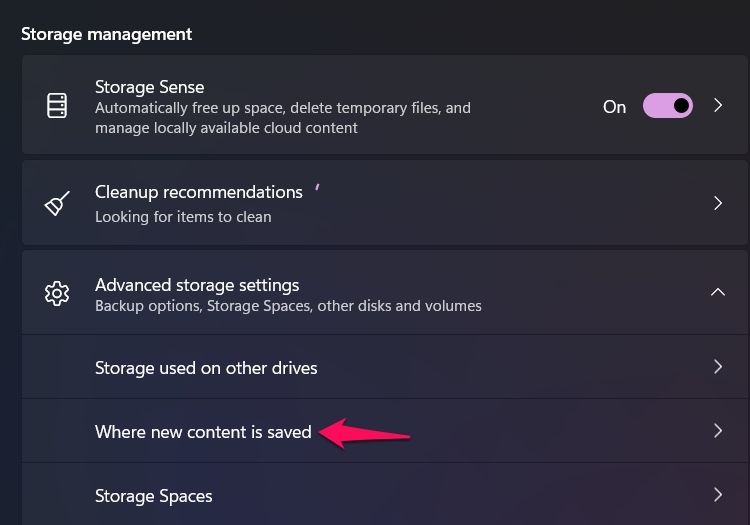Click the Advanced storage settings gear icon

[x=57, y=293]
